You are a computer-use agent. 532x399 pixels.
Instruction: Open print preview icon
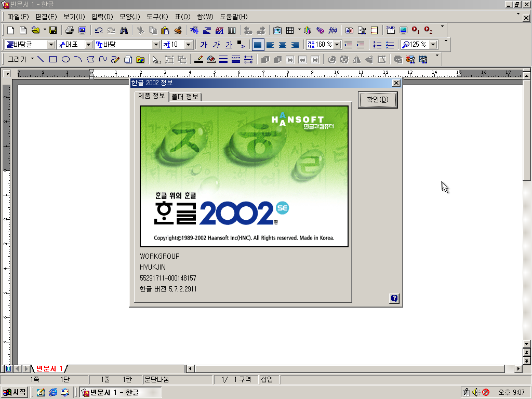[82, 31]
